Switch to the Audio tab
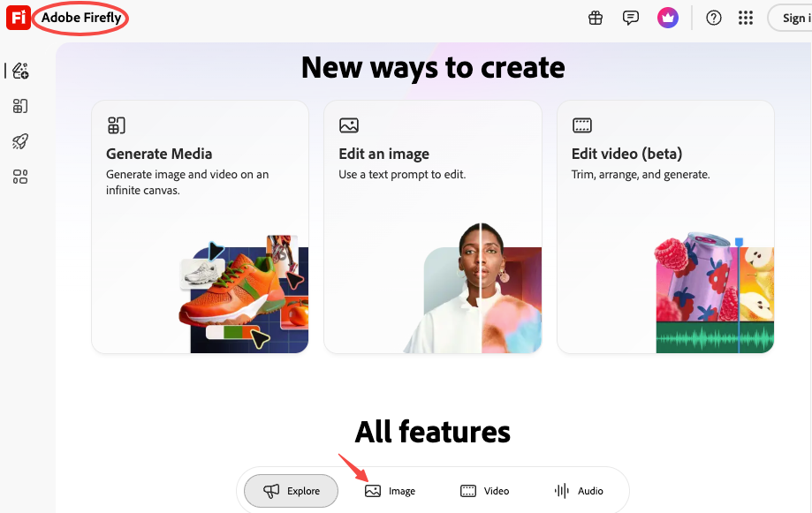This screenshot has width=812, height=513. [x=579, y=491]
